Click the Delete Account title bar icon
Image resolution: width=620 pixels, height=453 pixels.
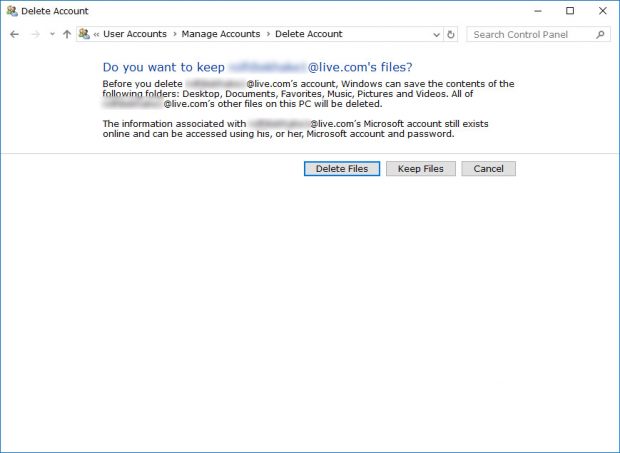pyautogui.click(x=12, y=11)
